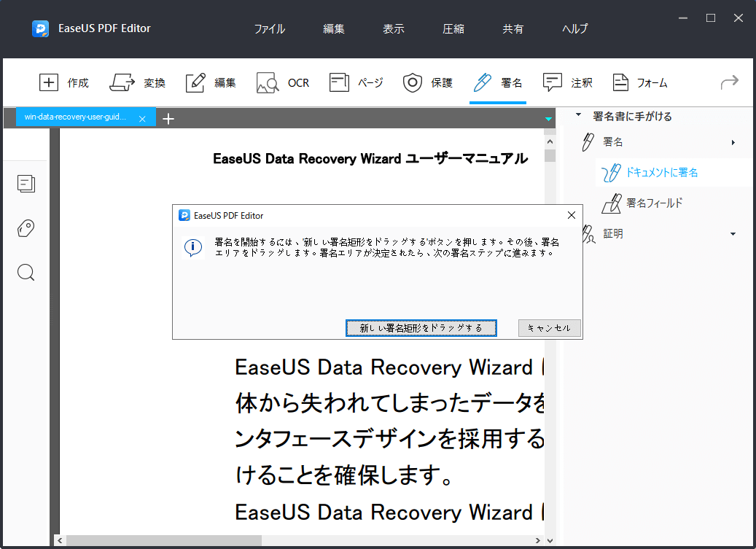
Task: Select 証明 in the signature panel
Action: (612, 233)
